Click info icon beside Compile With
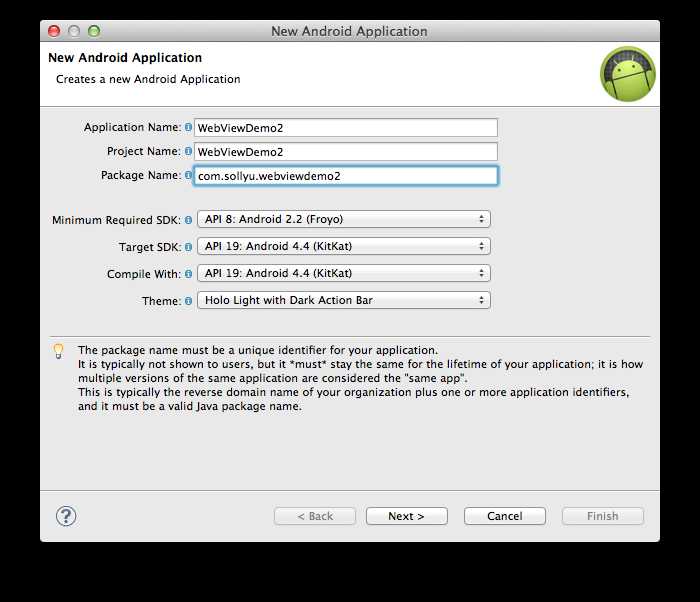 point(188,274)
